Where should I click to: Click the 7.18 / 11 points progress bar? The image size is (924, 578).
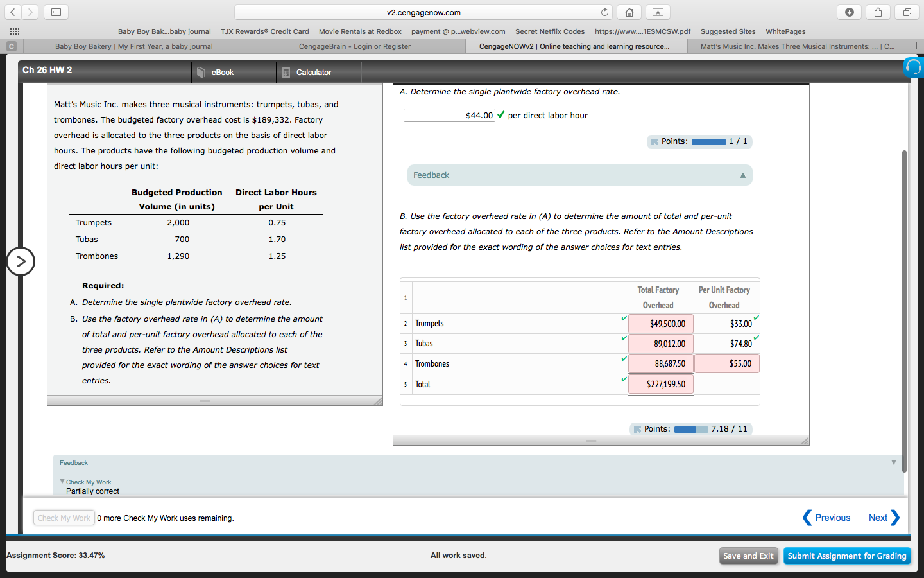click(x=691, y=430)
